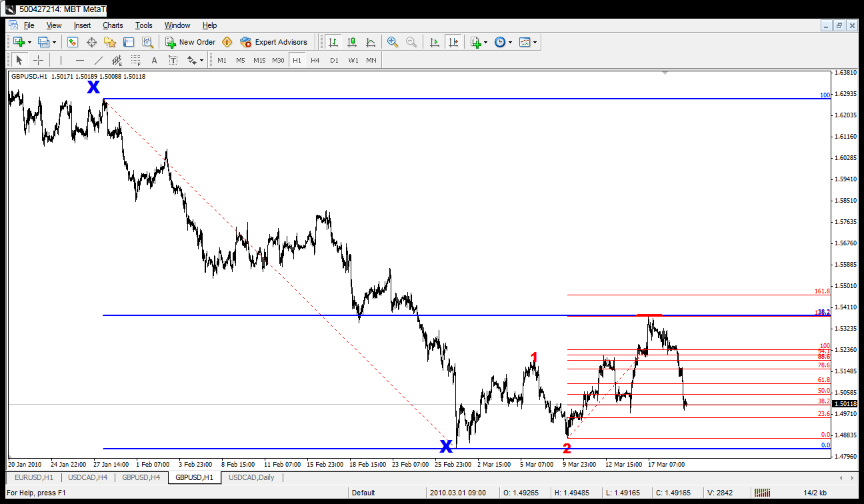This screenshot has height=504, width=864.
Task: Open the Market Watch window icon
Action: (x=73, y=42)
